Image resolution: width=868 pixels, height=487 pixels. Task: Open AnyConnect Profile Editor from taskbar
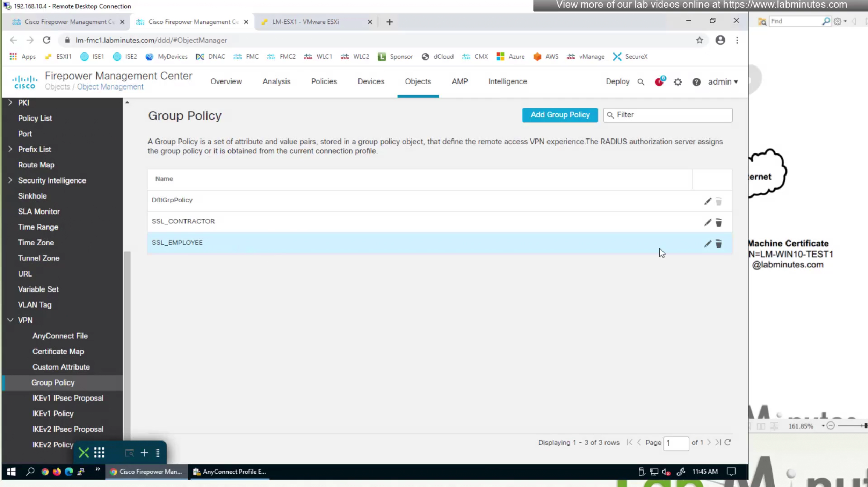(x=230, y=472)
